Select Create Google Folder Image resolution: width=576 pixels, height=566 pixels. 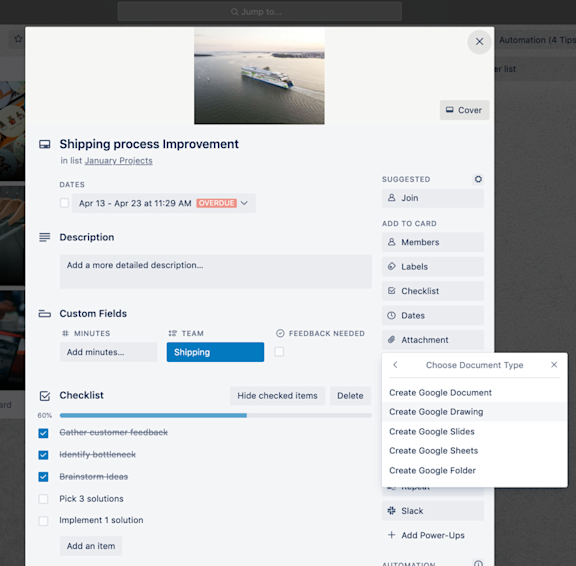coord(475,471)
